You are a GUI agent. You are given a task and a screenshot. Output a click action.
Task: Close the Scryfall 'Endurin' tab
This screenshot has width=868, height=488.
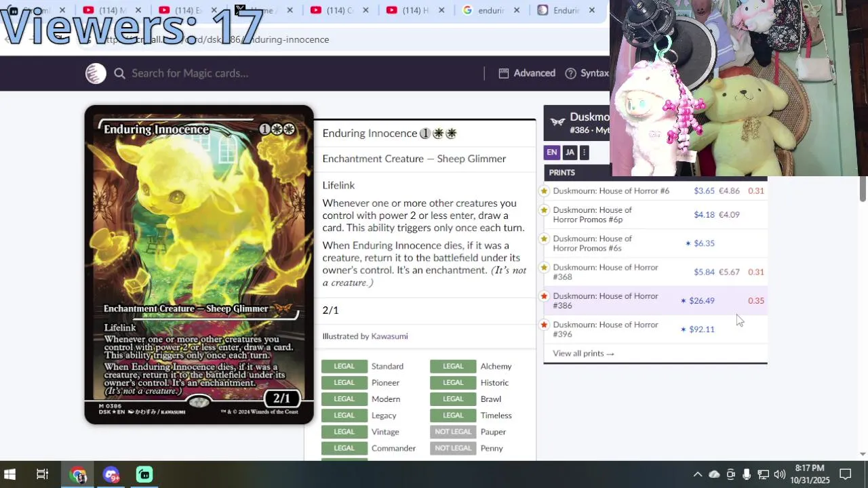tap(591, 10)
